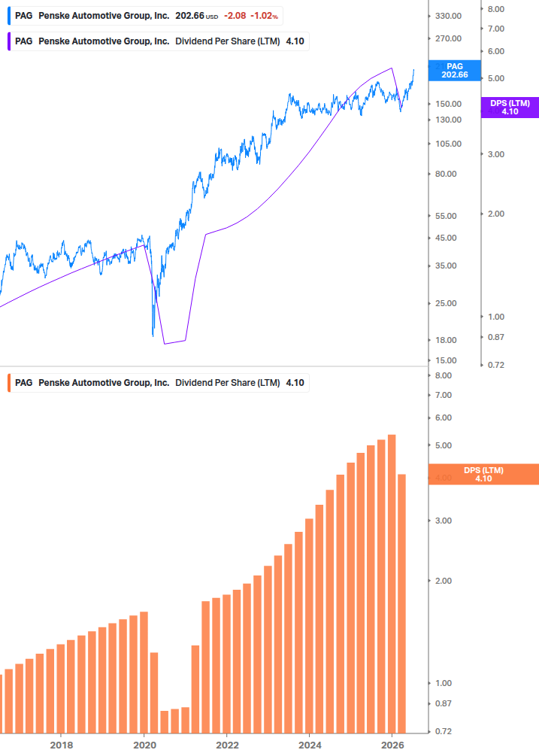Image resolution: width=539 pixels, height=756 pixels.
Task: Click the orange color bar beside the bottom DPS legend
Action: click(x=9, y=383)
